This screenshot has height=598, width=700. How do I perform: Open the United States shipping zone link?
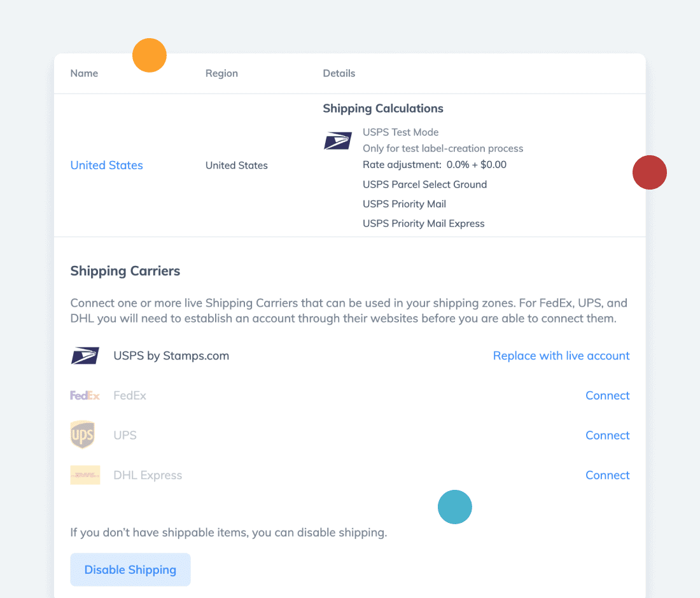tap(107, 165)
